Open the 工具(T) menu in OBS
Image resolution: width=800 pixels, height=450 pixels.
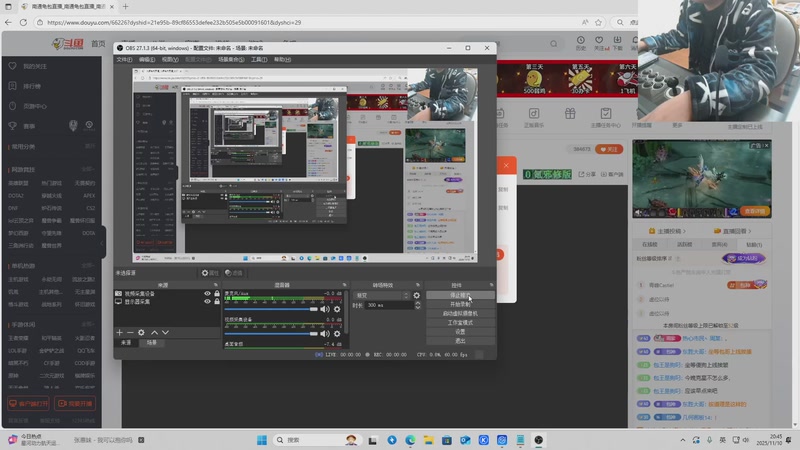[x=259, y=60]
